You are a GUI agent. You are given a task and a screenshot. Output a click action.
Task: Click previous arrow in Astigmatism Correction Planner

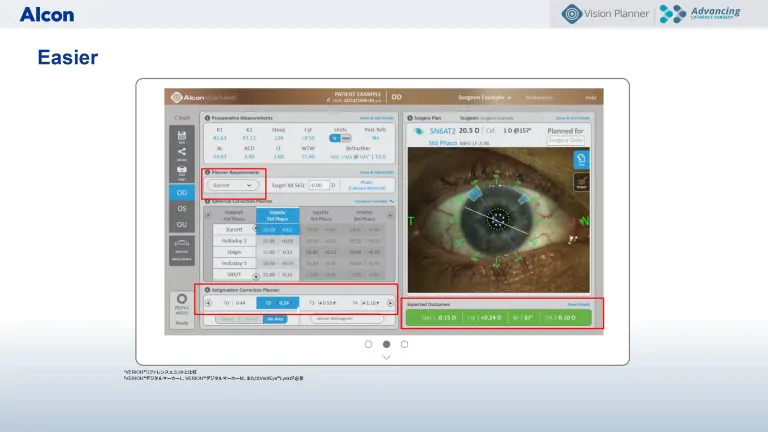point(208,303)
